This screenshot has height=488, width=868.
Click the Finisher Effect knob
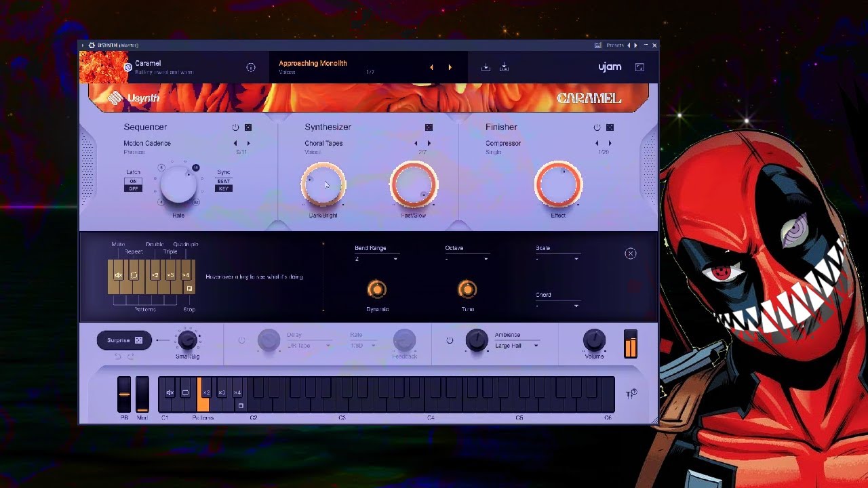click(x=558, y=184)
